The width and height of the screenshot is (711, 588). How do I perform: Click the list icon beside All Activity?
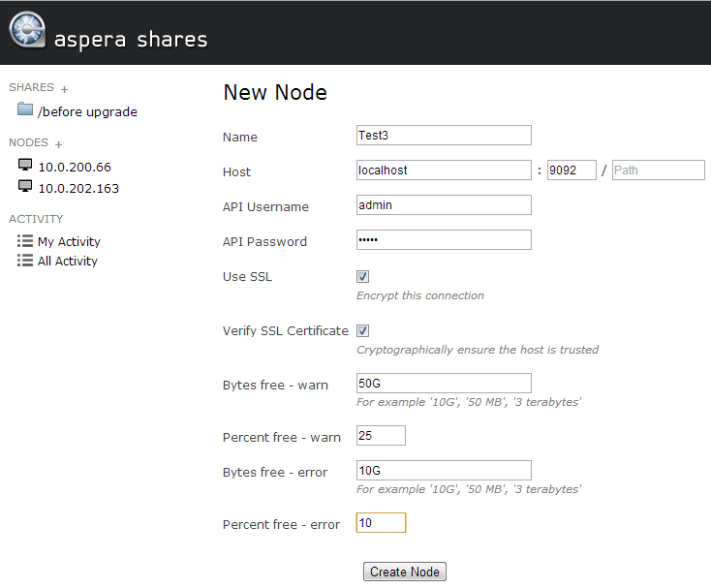[25, 261]
